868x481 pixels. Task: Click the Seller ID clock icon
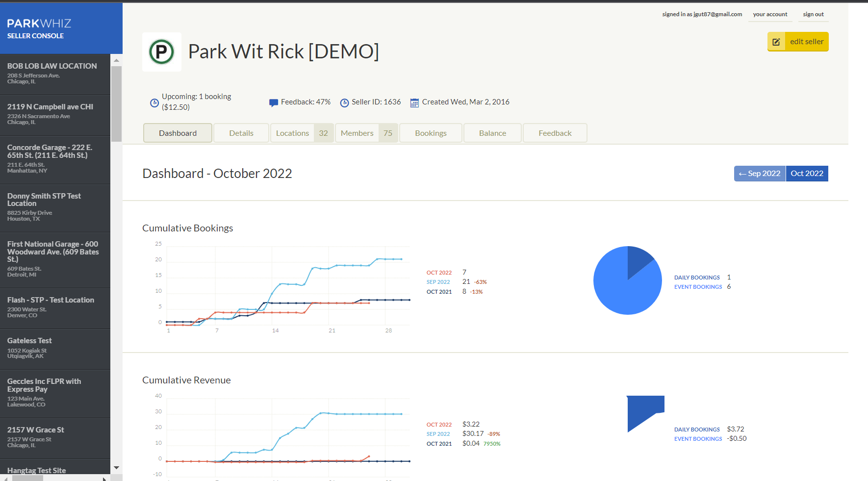(x=344, y=102)
